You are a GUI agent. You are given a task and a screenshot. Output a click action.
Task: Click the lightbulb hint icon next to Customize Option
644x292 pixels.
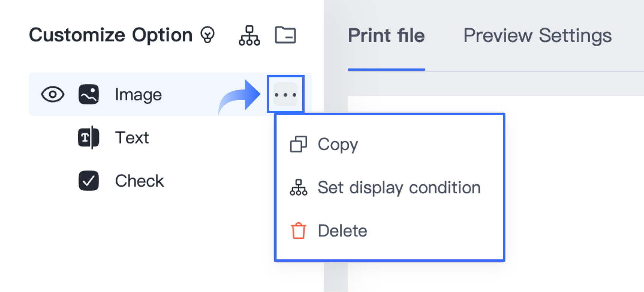tap(207, 35)
